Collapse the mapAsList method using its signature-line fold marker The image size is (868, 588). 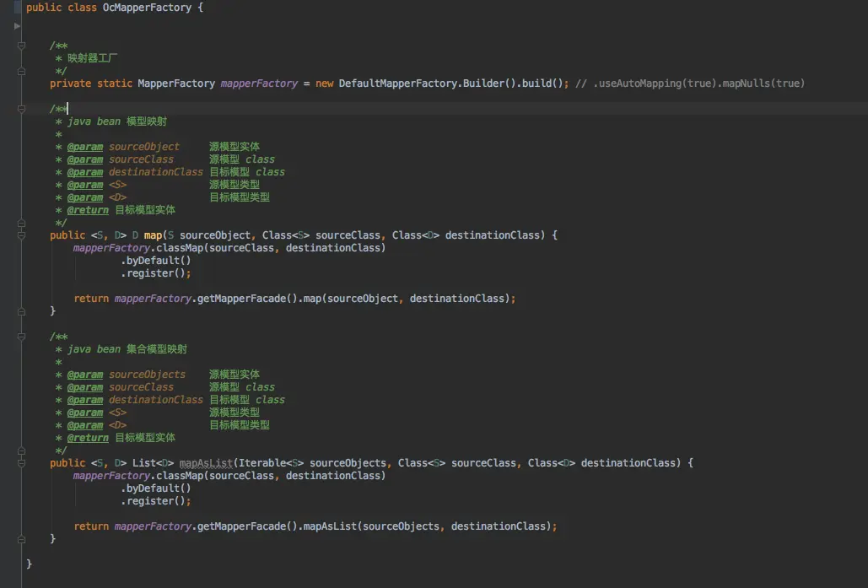(22, 463)
